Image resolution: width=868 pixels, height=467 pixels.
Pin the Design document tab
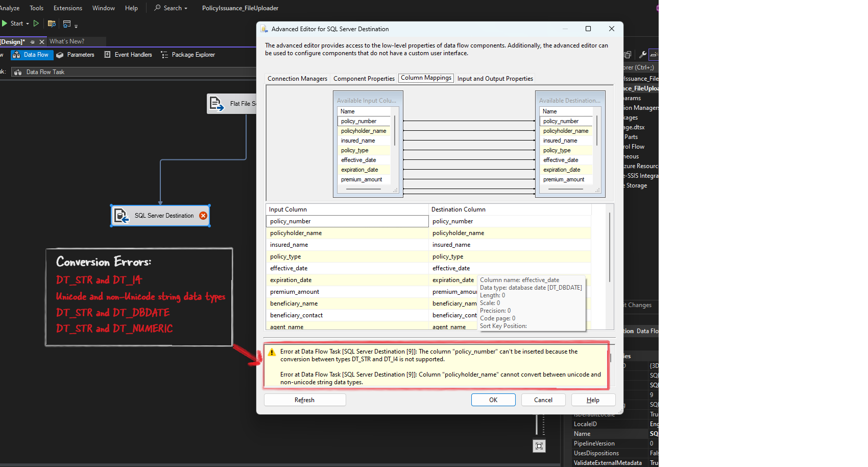(x=33, y=42)
